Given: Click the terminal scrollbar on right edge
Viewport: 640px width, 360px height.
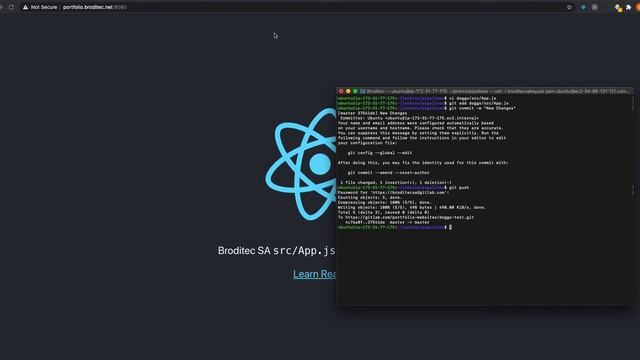Looking at the screenshot, I should pyautogui.click(x=633, y=190).
